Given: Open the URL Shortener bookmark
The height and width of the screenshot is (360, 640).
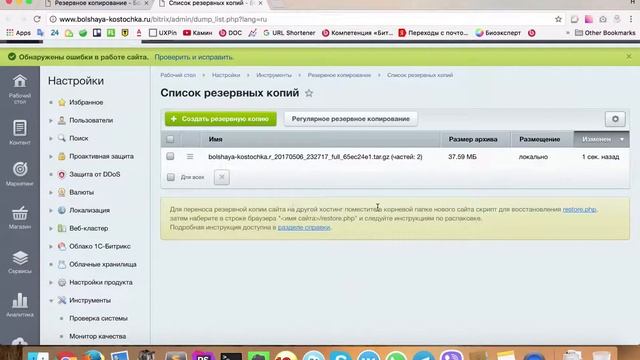Looking at the screenshot, I should [289, 33].
